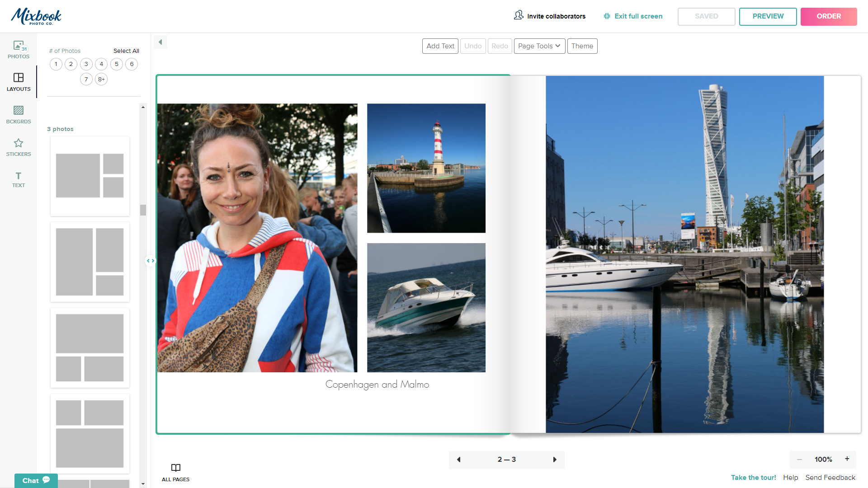Click the layouts panel scrollbar thumb
The width and height of the screenshot is (868, 488).
point(143,210)
